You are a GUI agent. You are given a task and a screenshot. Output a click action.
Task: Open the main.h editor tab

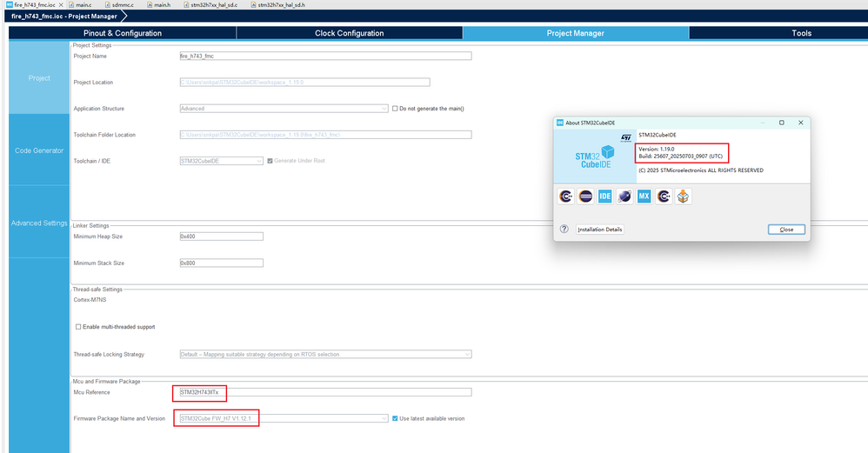coord(158,4)
